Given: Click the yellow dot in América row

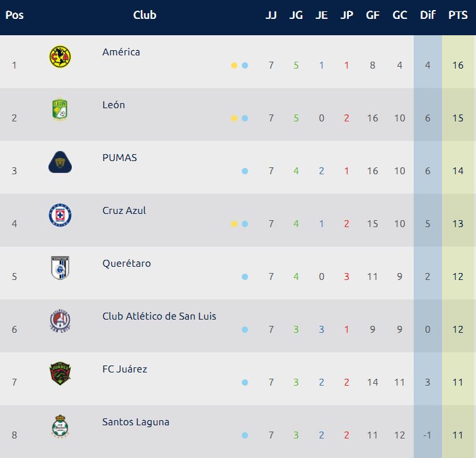Looking at the screenshot, I should [234, 65].
